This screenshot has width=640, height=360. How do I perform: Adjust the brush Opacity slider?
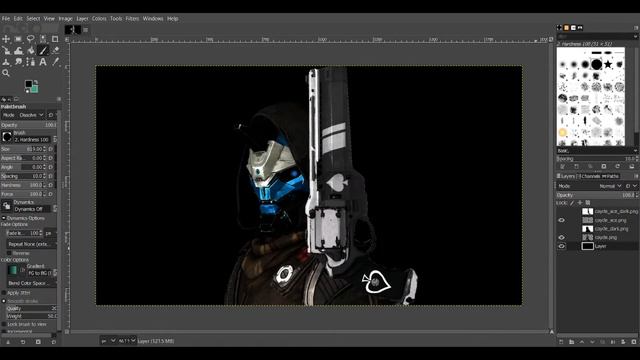pos(29,125)
